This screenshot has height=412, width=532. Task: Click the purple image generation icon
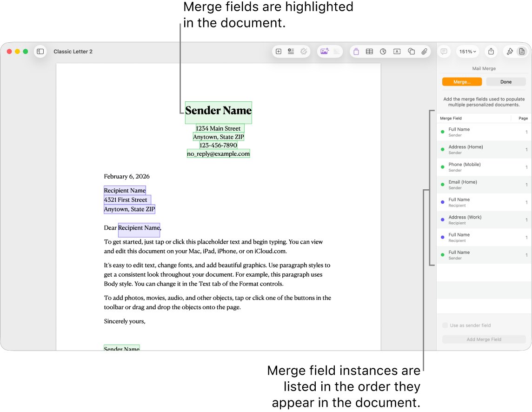pos(324,52)
